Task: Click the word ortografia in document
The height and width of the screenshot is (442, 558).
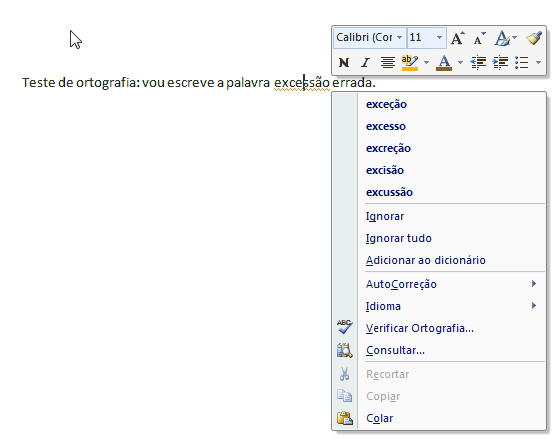Action: point(106,83)
